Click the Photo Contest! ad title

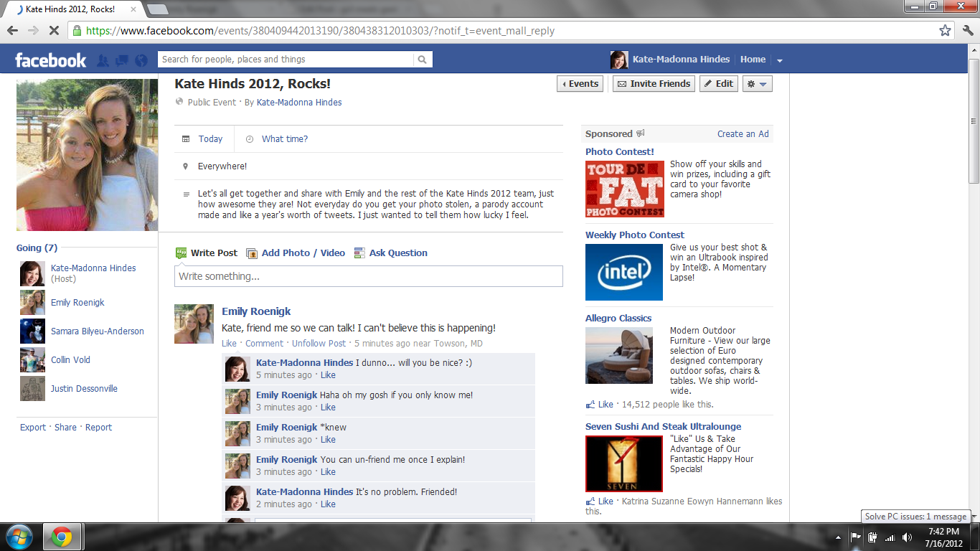[620, 152]
